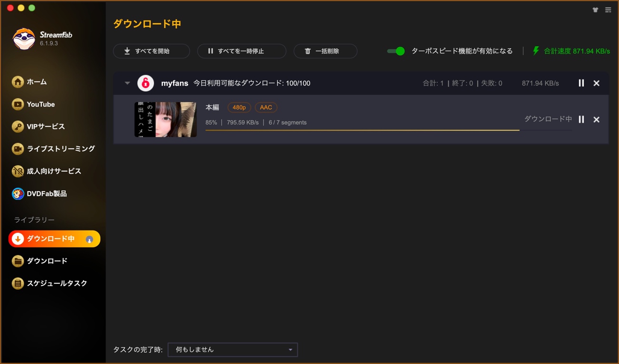Go to ライブストリーミング in the sidebar

(x=53, y=149)
